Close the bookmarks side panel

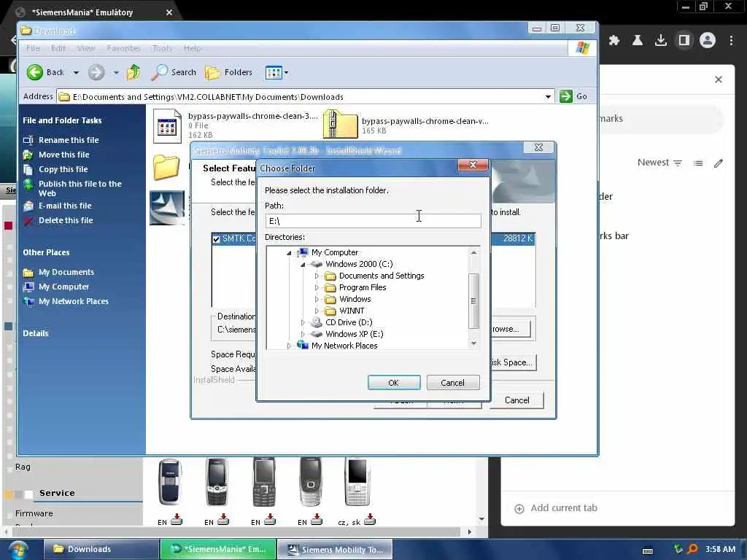click(719, 79)
